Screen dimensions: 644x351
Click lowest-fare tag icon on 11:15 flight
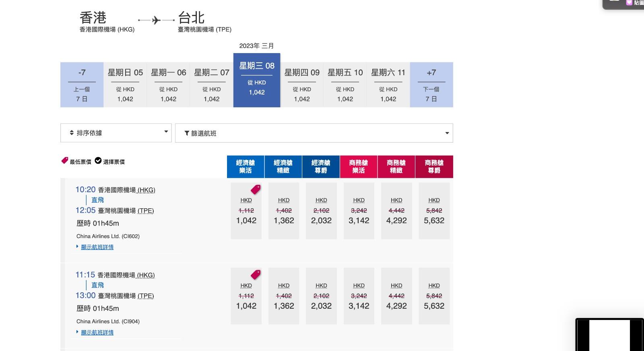pyautogui.click(x=256, y=275)
